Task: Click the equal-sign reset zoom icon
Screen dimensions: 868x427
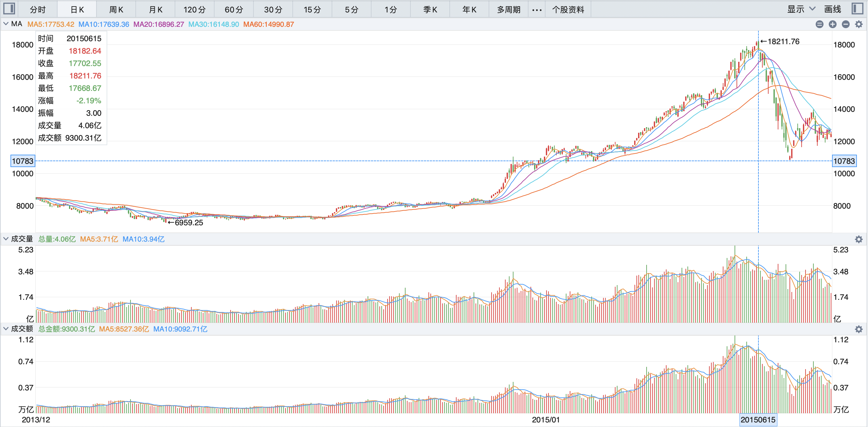Action: click(x=820, y=24)
